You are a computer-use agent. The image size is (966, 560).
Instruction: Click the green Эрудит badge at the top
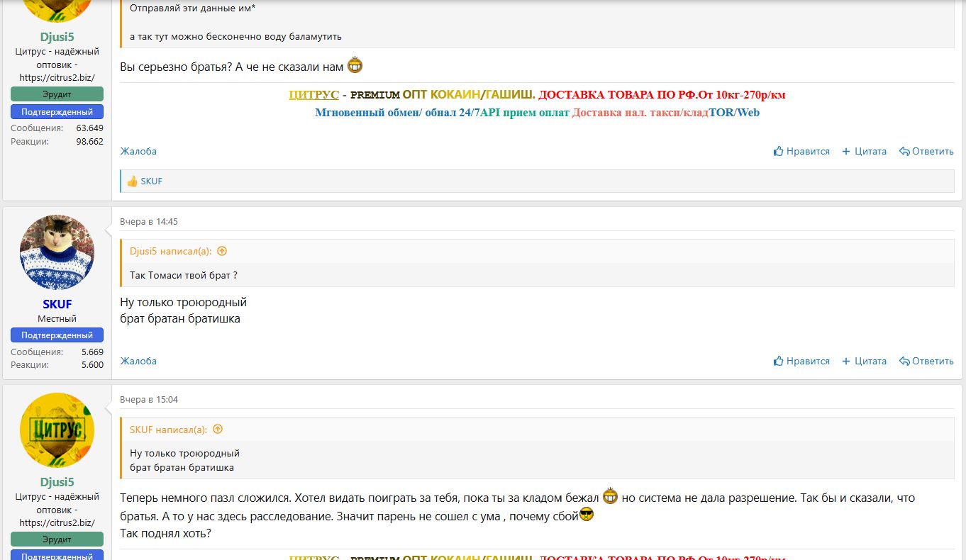click(57, 94)
